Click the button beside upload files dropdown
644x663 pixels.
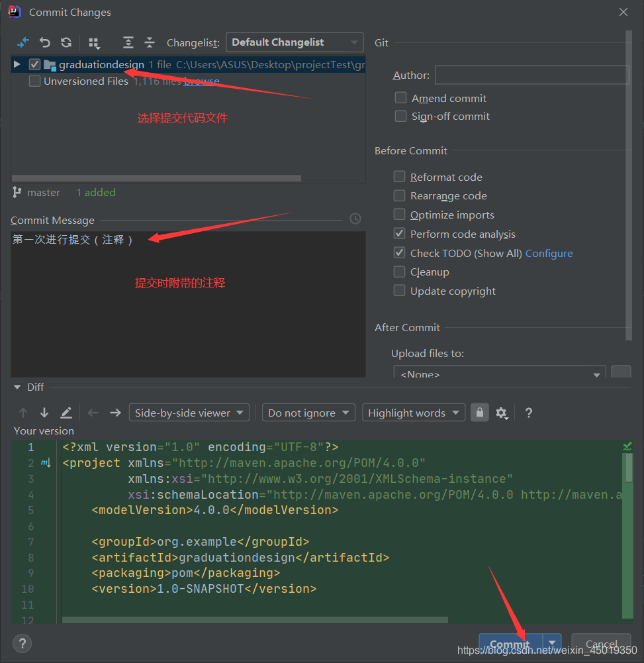[621, 372]
